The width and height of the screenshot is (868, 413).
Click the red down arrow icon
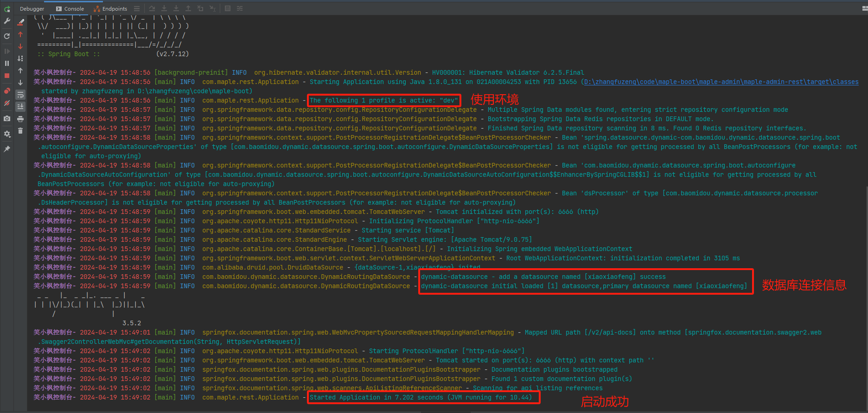tap(20, 46)
